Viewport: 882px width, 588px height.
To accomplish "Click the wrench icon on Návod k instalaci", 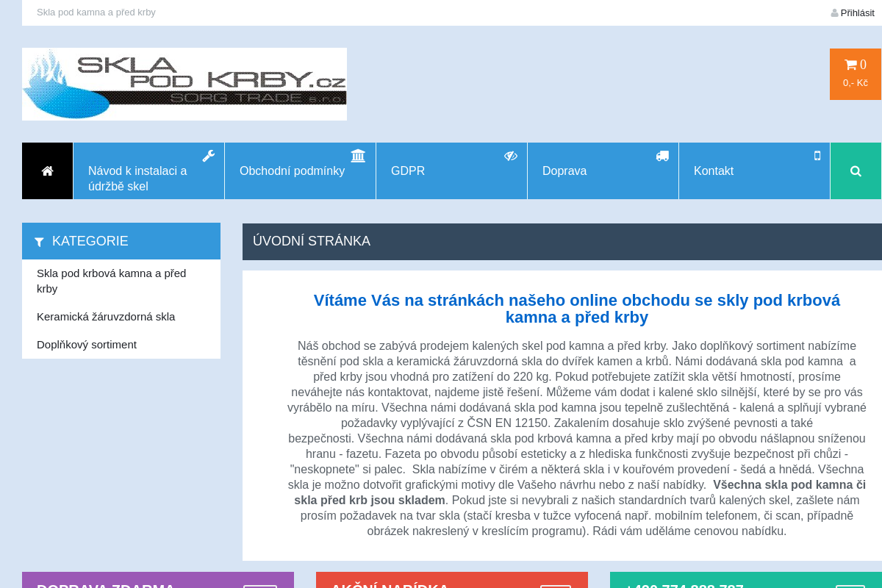I will coord(208,156).
